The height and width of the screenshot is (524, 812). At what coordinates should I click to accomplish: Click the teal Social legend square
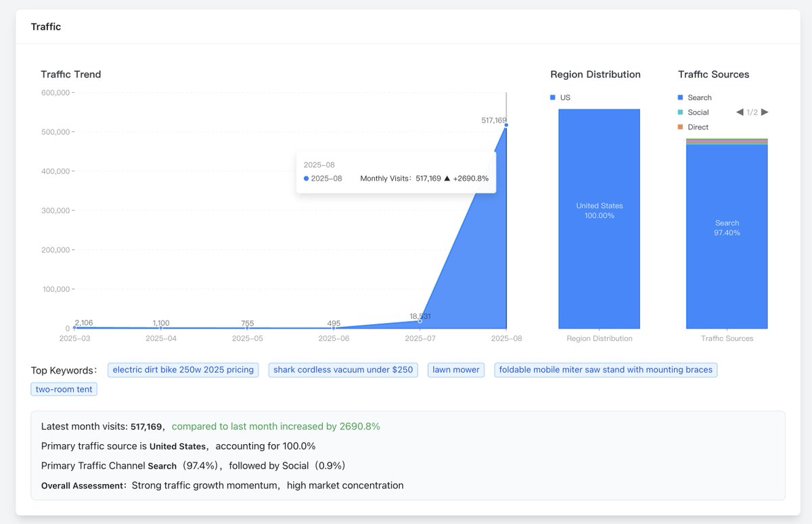pos(681,112)
